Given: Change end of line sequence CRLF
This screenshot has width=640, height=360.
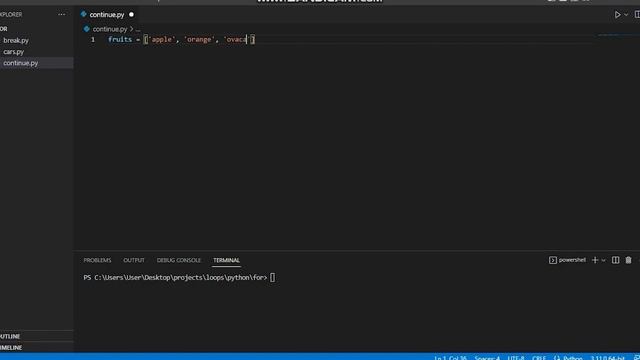Looking at the screenshot, I should [x=539, y=358].
